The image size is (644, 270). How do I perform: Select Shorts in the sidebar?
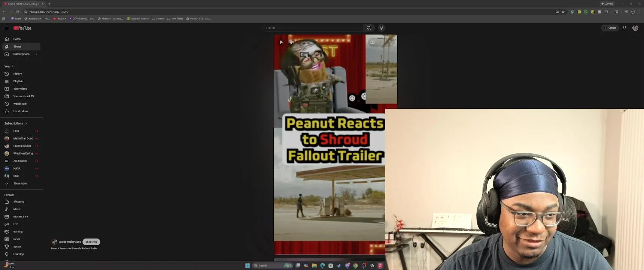[x=21, y=46]
